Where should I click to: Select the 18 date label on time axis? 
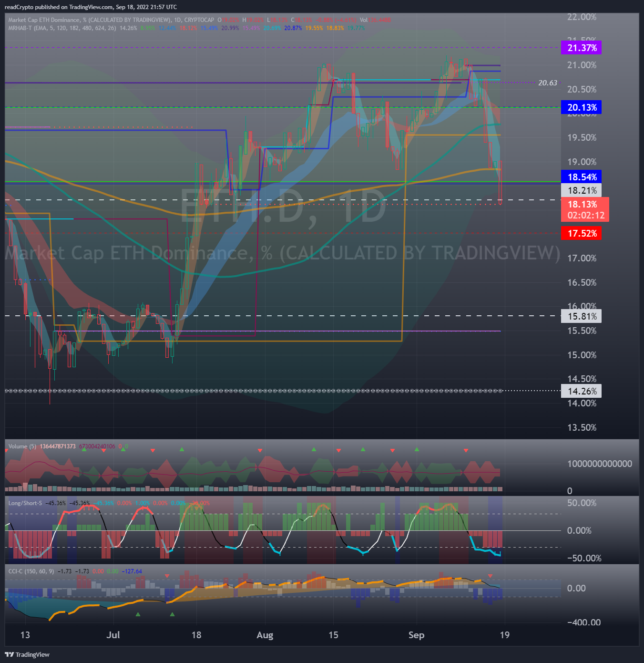pos(196,635)
